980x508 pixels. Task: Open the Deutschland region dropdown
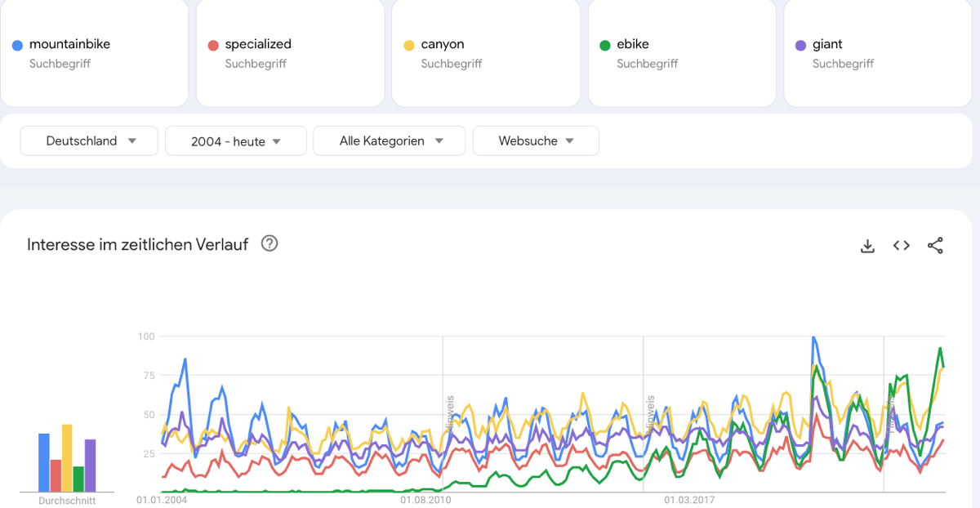point(90,140)
